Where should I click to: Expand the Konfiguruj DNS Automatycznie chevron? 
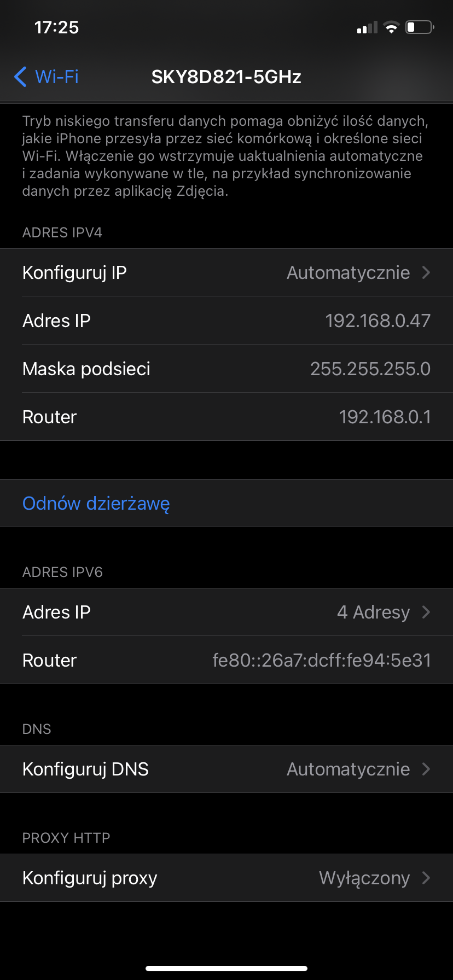427,769
